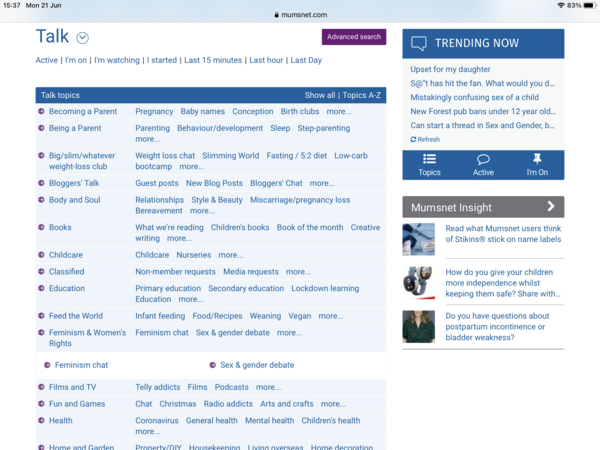Click bullet icon beside expanded Sex & gender debate
This screenshot has height=450, width=600.
pos(212,365)
